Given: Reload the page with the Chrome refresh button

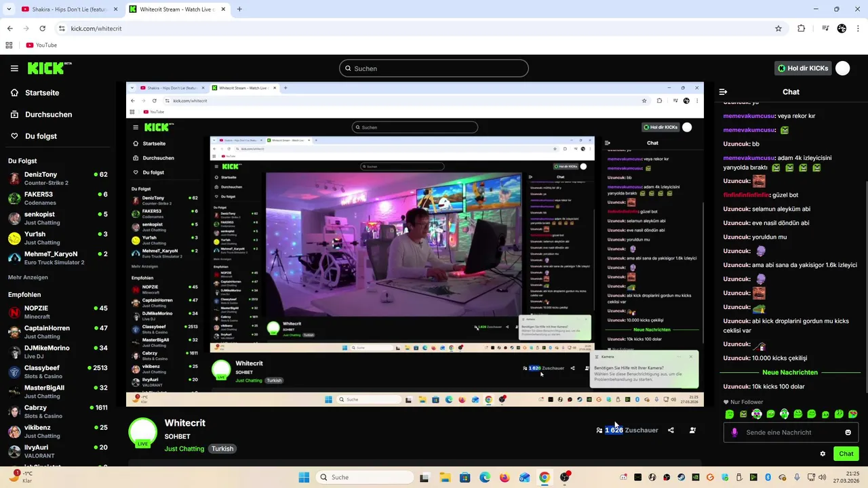Looking at the screenshot, I should pos(42,28).
